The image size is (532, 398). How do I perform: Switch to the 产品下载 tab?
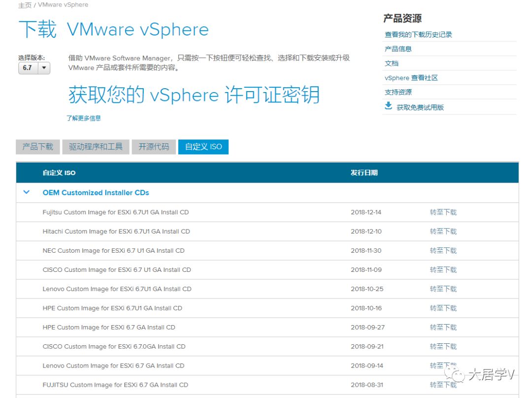tap(37, 147)
